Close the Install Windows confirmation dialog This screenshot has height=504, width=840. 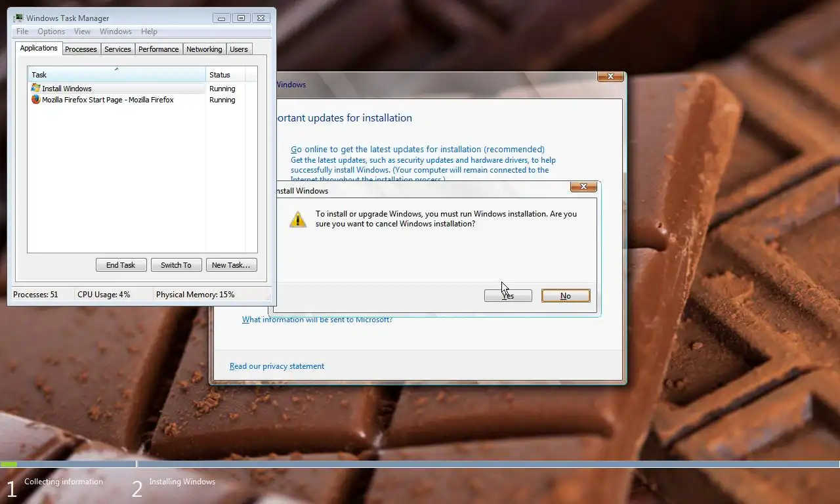583,187
